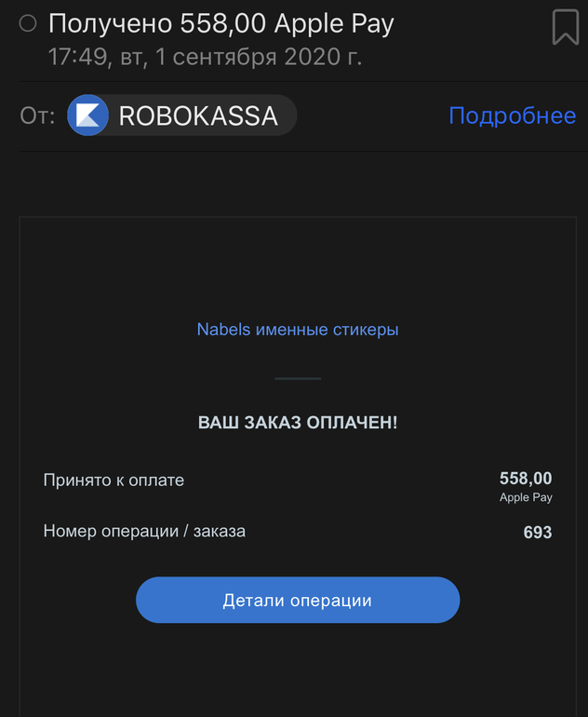Tap the bold 558,00 payment amount

(x=526, y=479)
